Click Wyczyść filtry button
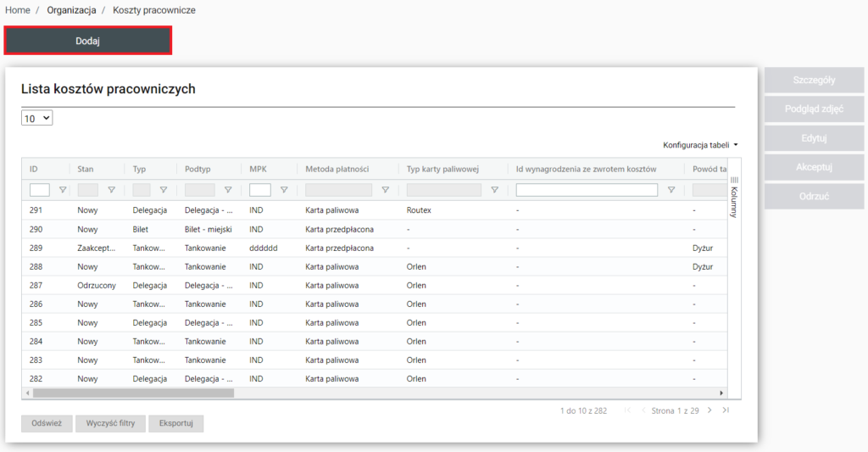Viewport: 868px width, 452px height. pyautogui.click(x=110, y=423)
